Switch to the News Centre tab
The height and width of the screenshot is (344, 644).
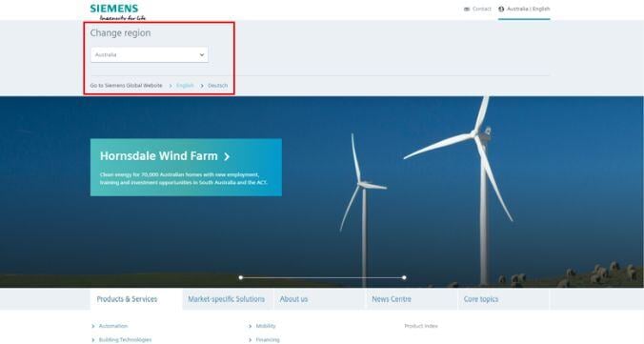point(412,299)
